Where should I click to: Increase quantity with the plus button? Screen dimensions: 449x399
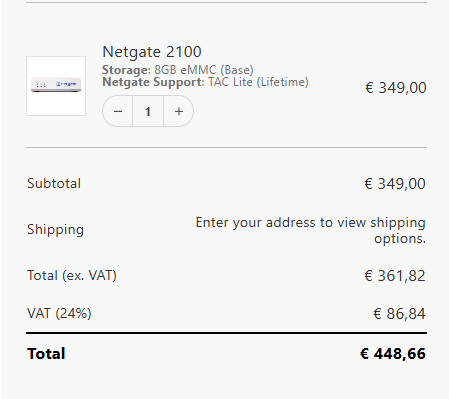[179, 111]
